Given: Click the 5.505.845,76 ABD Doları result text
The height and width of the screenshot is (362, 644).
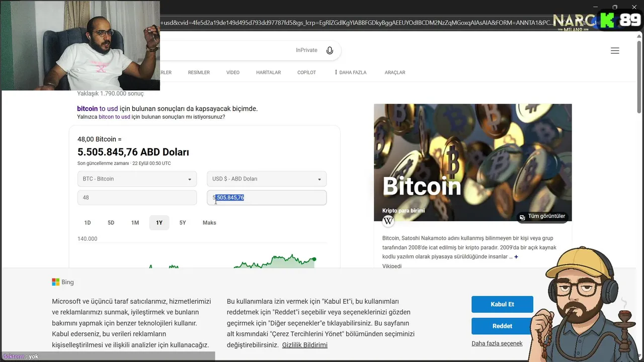Looking at the screenshot, I should 133,152.
